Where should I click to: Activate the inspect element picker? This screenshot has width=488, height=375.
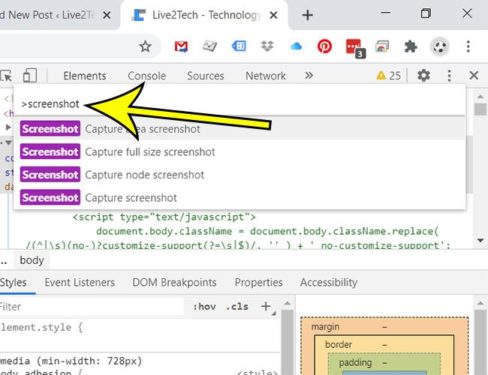click(6, 76)
